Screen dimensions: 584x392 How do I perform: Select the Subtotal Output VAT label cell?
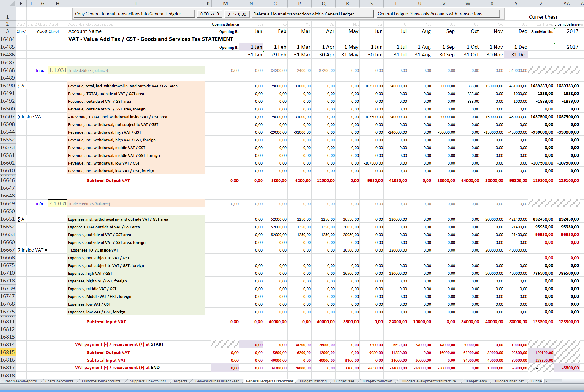108,181
